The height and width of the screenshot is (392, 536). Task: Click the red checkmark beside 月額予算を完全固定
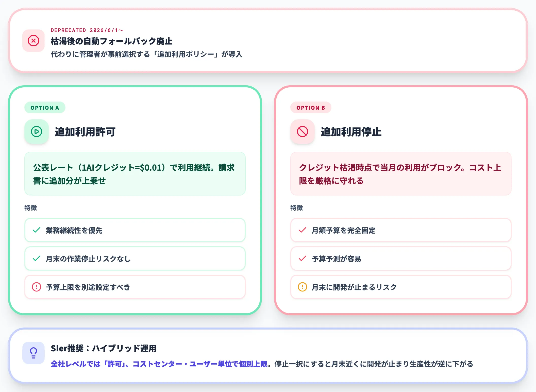click(x=302, y=230)
